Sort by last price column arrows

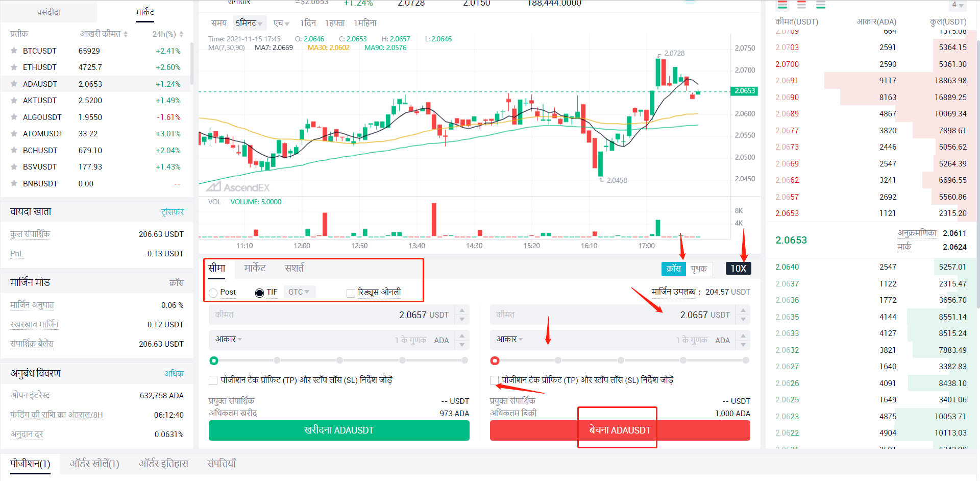126,34
